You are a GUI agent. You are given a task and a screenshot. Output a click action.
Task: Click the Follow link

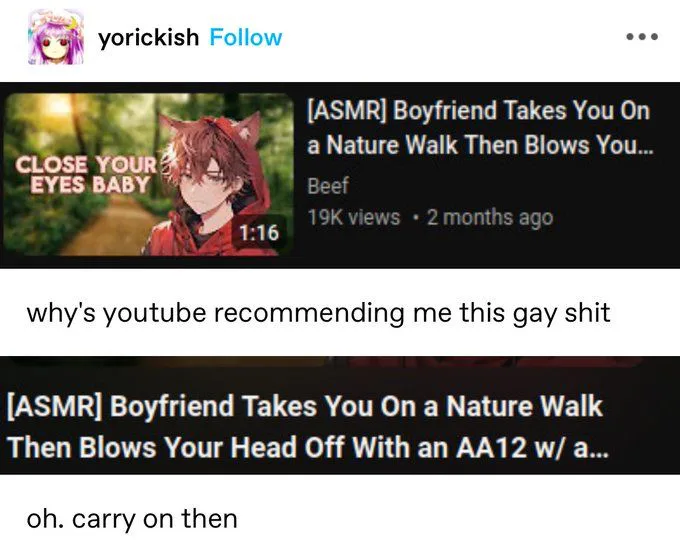[x=245, y=38]
